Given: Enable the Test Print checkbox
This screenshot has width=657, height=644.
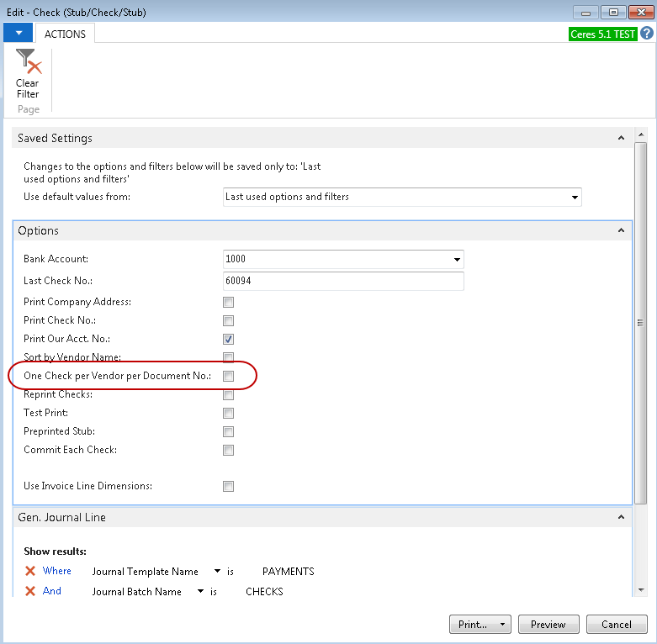Looking at the screenshot, I should pyautogui.click(x=228, y=414).
